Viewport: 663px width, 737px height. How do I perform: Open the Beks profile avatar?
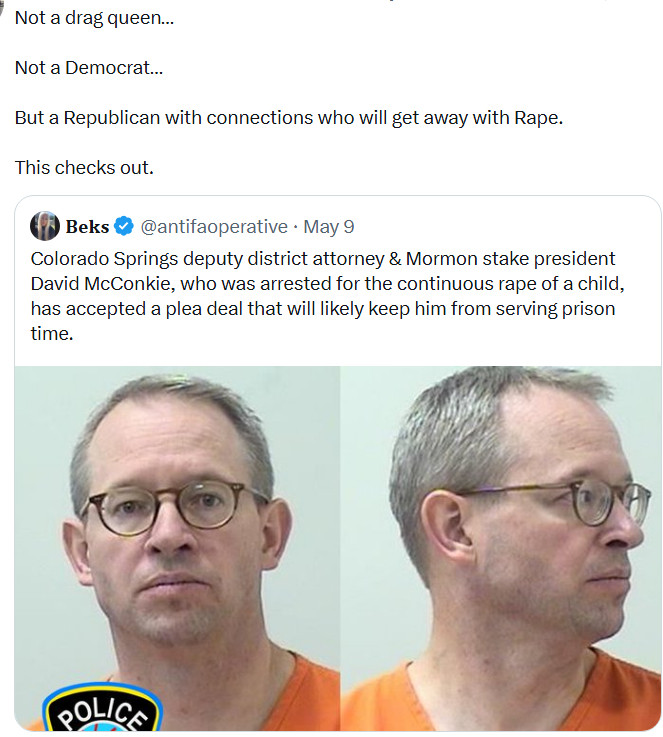tap(45, 226)
